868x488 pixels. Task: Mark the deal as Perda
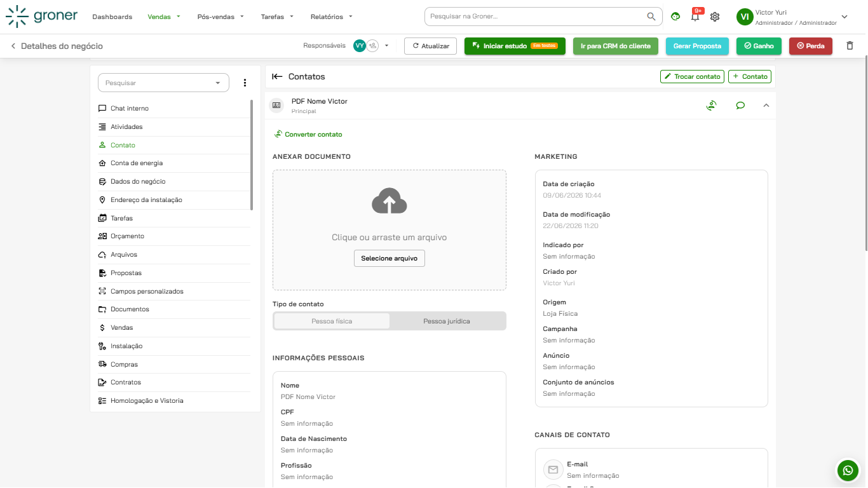coord(811,46)
